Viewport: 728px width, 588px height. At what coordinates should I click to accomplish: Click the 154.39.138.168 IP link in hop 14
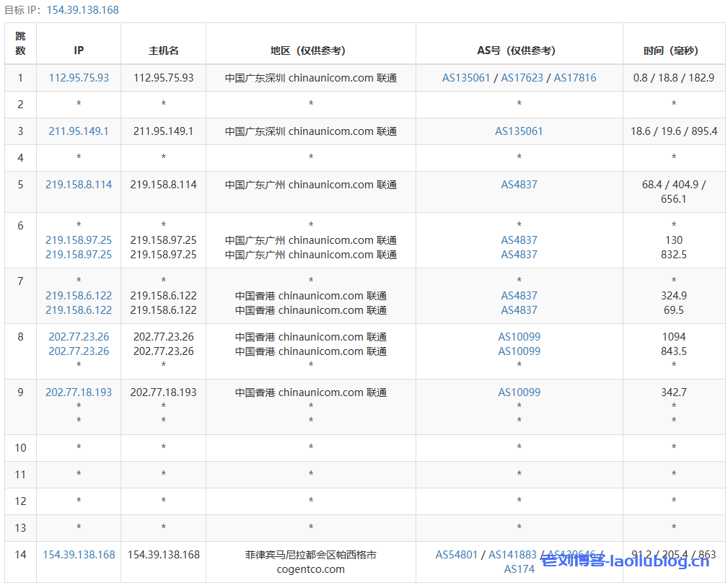point(79,555)
